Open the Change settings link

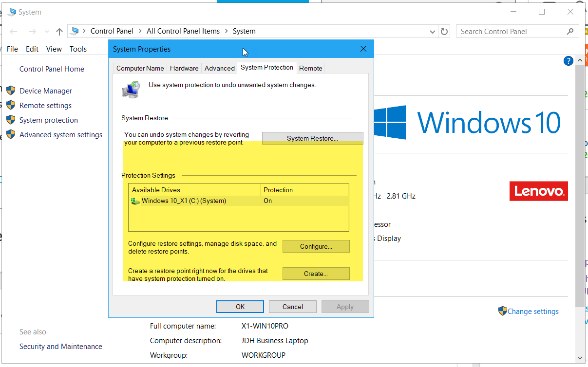click(533, 312)
